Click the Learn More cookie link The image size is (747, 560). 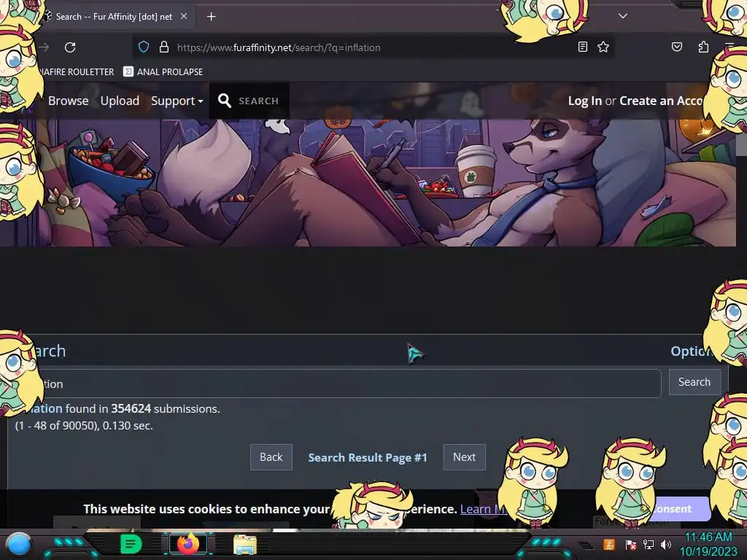point(484,508)
